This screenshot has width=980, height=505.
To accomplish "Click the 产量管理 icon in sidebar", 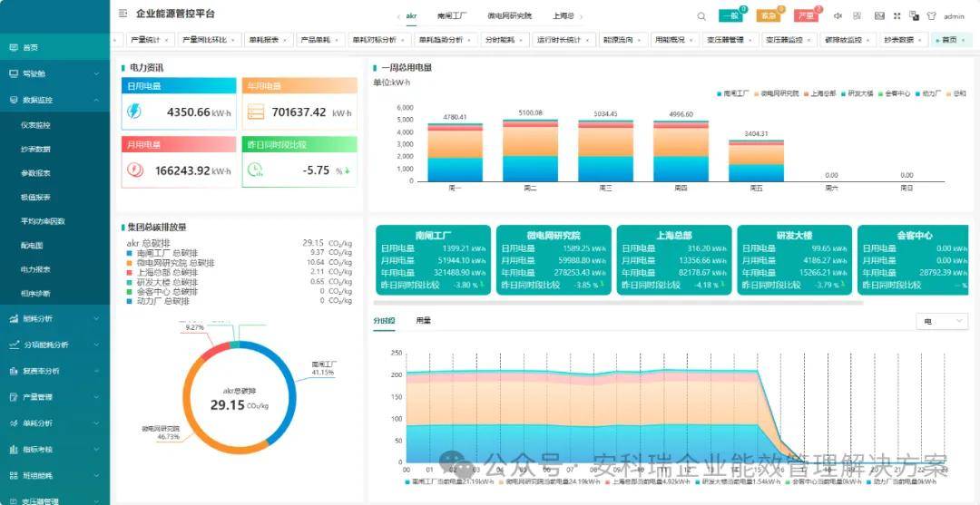I will [13, 397].
